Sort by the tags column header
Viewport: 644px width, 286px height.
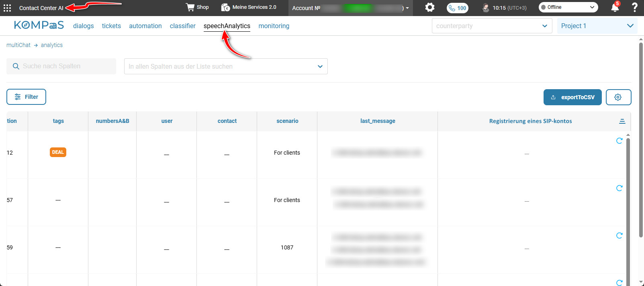pyautogui.click(x=58, y=121)
